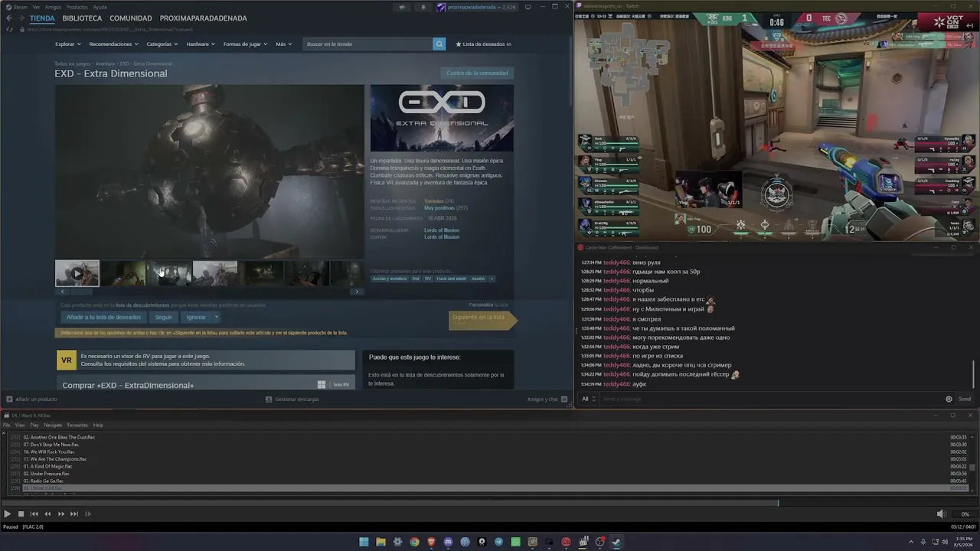Open the Ignorar options arrow
The width and height of the screenshot is (980, 551).
point(216,317)
